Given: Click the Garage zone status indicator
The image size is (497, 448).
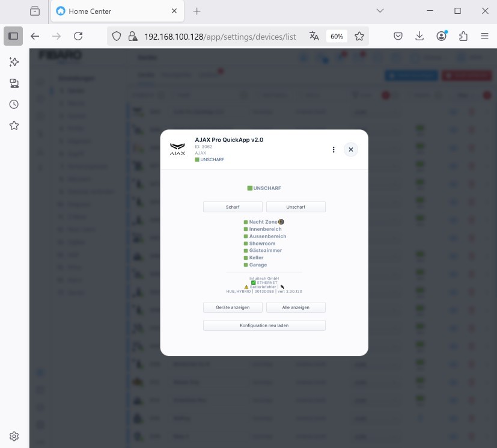Looking at the screenshot, I should 246,265.
